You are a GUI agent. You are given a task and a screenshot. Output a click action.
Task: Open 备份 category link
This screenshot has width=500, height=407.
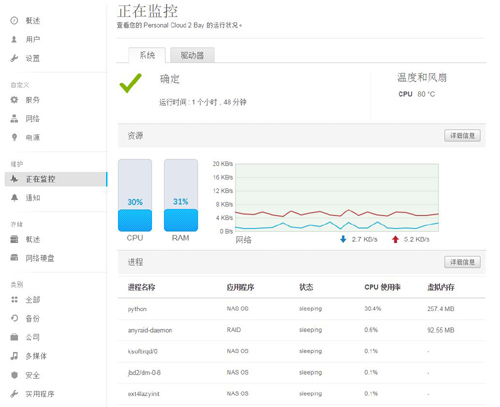point(33,318)
